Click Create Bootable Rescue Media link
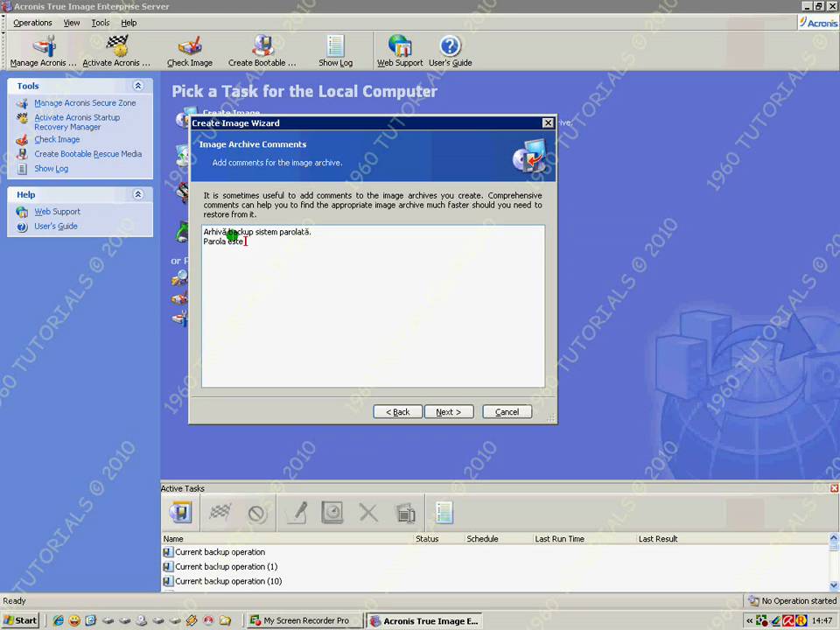This screenshot has width=840, height=630. pos(87,154)
